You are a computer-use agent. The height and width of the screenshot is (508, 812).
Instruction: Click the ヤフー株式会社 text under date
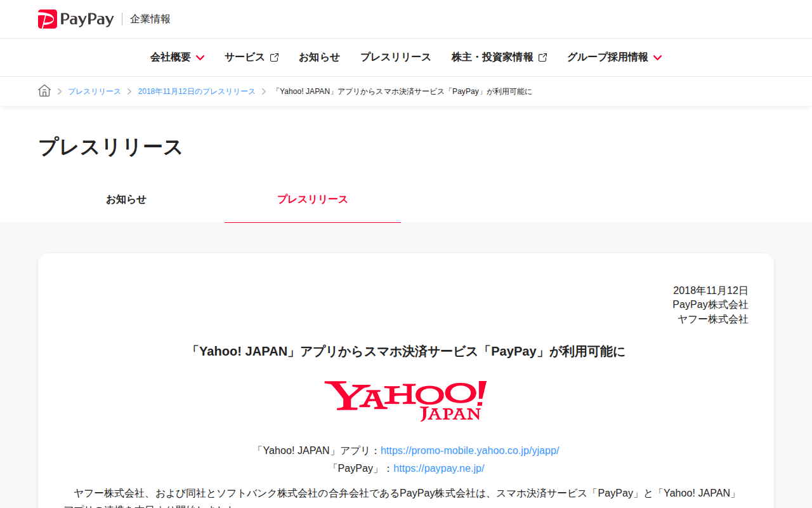coord(713,319)
